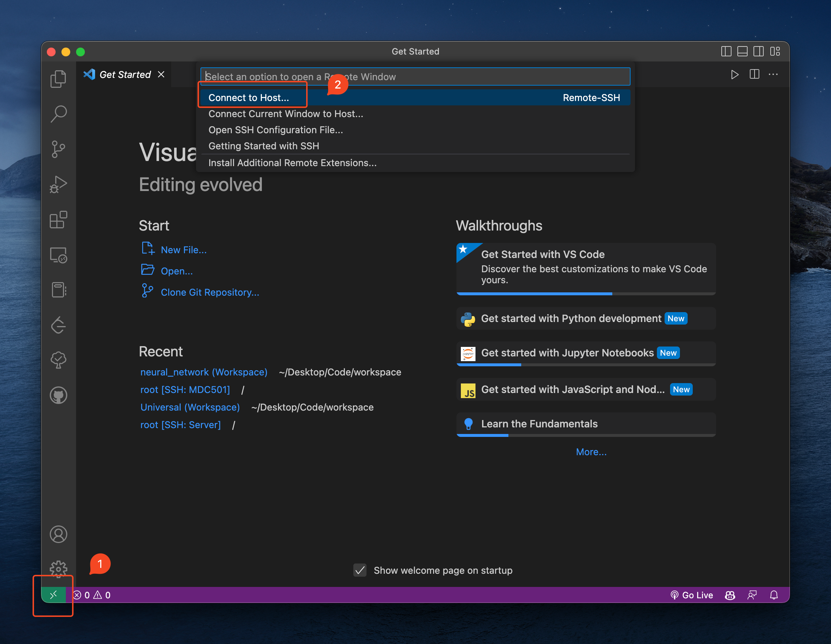Open recent root [SSH: Server]

(x=180, y=425)
